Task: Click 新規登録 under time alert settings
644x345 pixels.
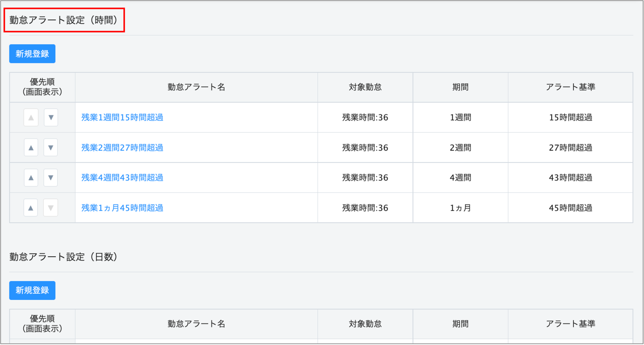Action: (x=32, y=54)
